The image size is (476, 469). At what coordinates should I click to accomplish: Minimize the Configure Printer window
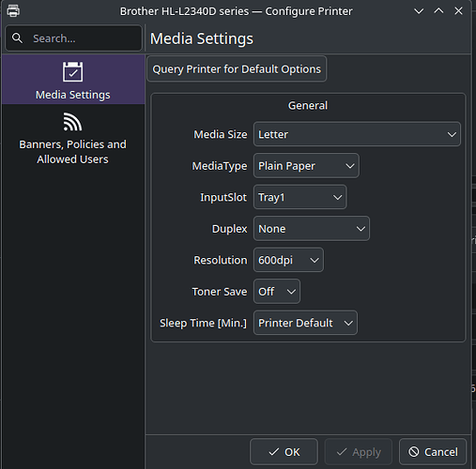pos(419,11)
